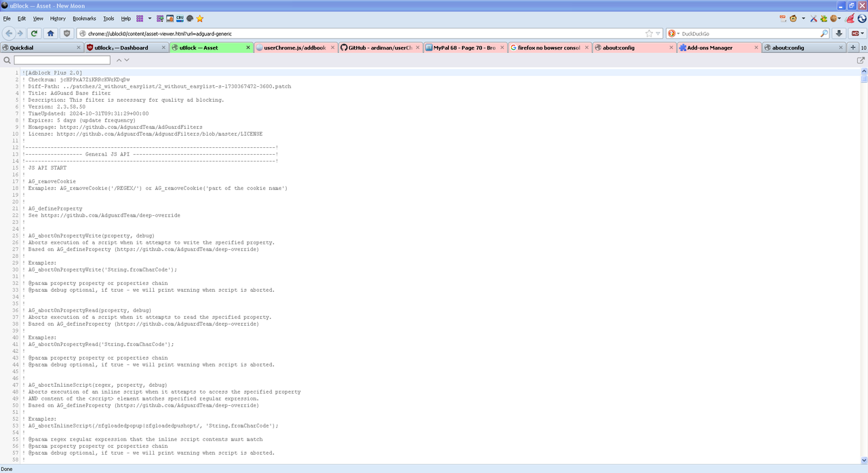
Task: Open the Downloads arrow button
Action: pos(839,33)
